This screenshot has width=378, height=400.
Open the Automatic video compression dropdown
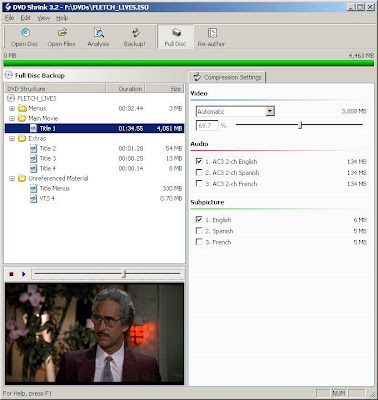click(x=270, y=111)
